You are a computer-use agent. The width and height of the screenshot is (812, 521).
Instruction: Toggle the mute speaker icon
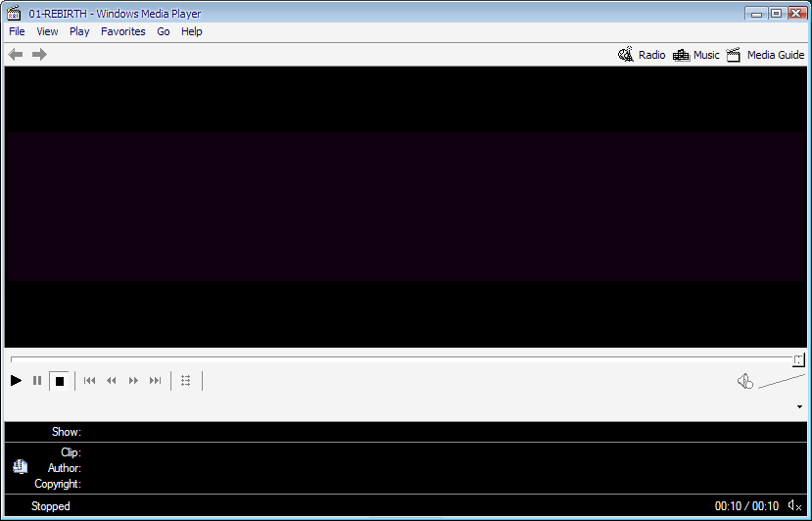click(x=745, y=381)
